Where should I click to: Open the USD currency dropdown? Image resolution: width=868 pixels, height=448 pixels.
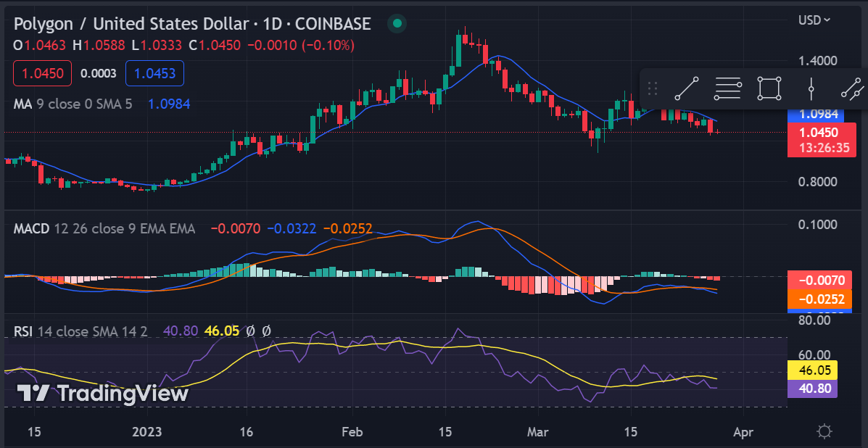pyautogui.click(x=814, y=20)
